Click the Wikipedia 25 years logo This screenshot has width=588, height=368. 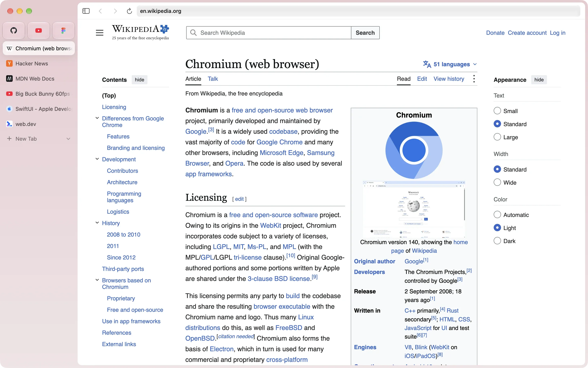click(140, 32)
